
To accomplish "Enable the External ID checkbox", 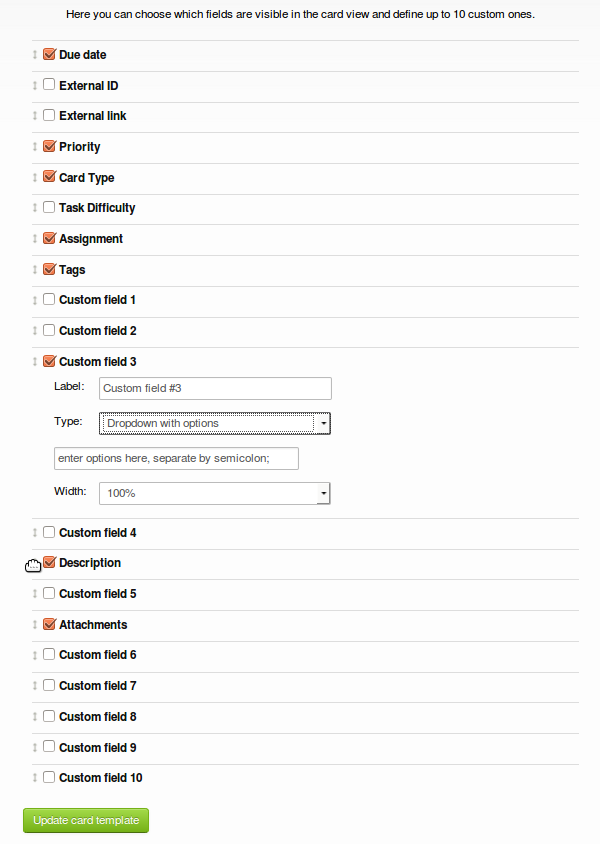I will (x=49, y=85).
